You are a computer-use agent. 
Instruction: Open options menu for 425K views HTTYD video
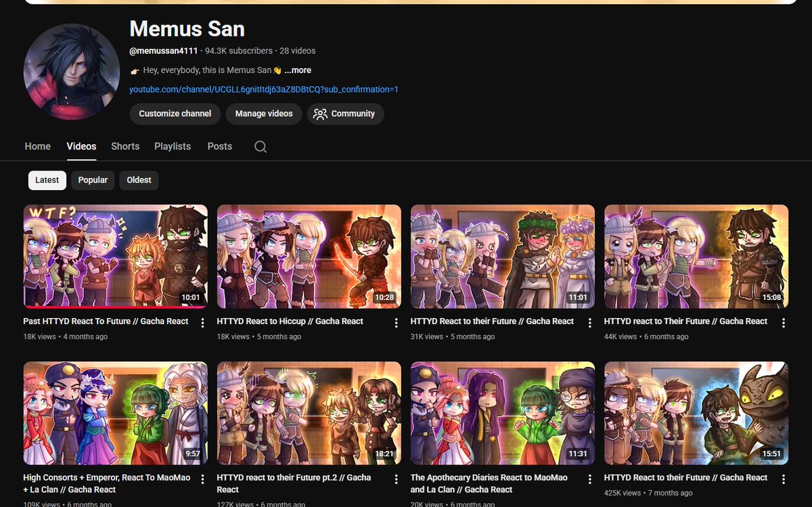[x=784, y=479]
